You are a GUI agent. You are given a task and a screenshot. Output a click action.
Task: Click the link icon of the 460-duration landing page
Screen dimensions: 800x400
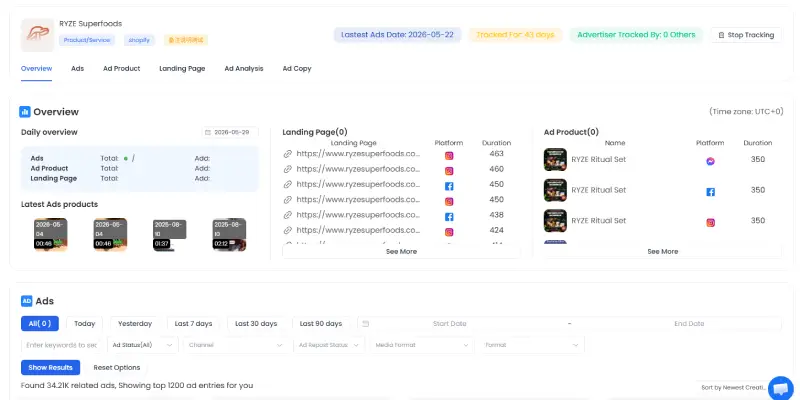288,169
